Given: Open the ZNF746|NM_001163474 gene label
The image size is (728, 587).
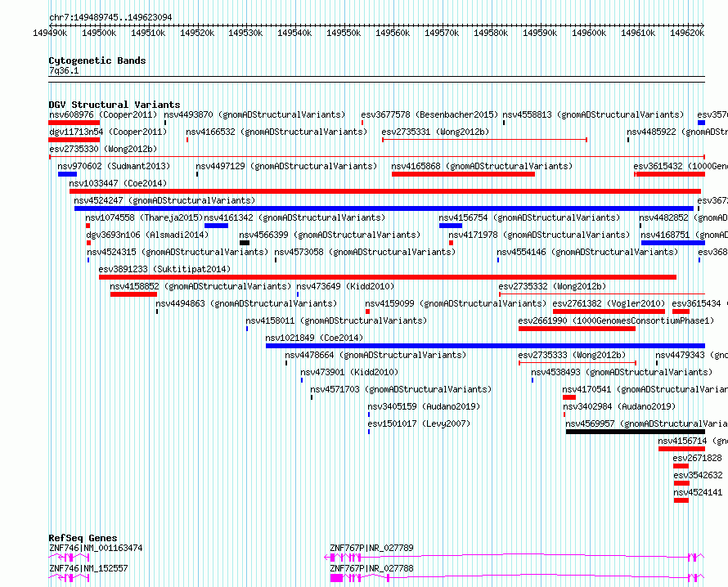Looking at the screenshot, I should click(x=96, y=548).
